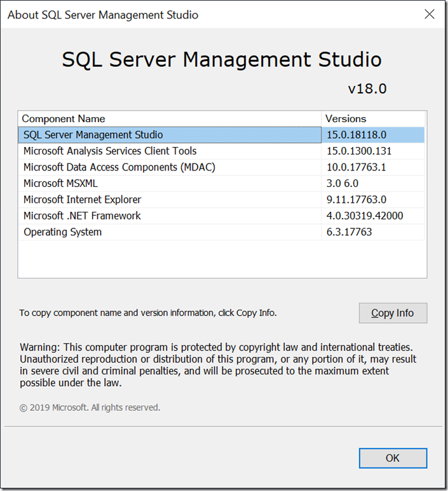Click the Copy Info button

click(393, 313)
